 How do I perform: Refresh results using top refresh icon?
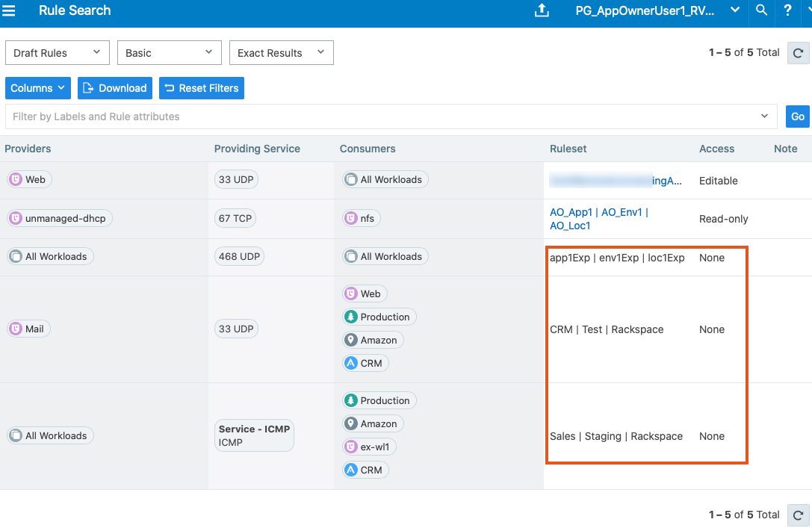click(798, 53)
